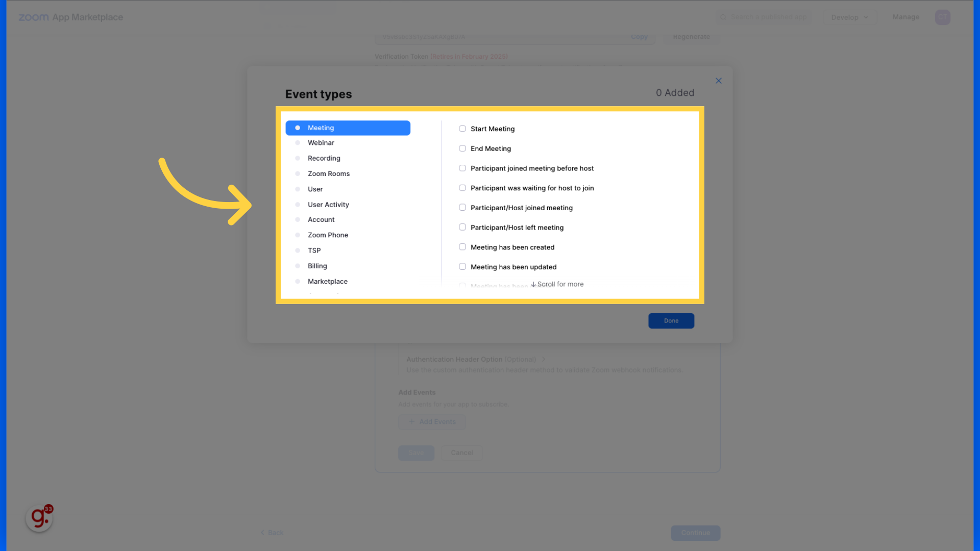Check Meeting has been created
980x551 pixels.
pyautogui.click(x=462, y=247)
